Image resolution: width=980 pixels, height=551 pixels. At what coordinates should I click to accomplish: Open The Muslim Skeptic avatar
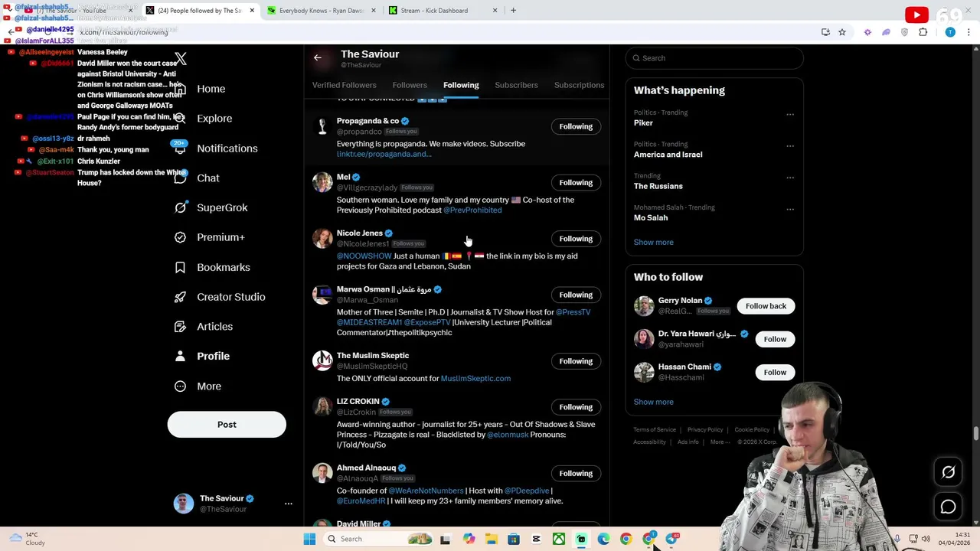(322, 360)
